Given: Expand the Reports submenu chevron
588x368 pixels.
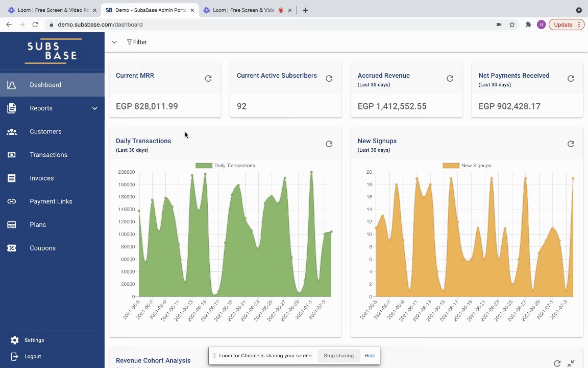Looking at the screenshot, I should (94, 108).
